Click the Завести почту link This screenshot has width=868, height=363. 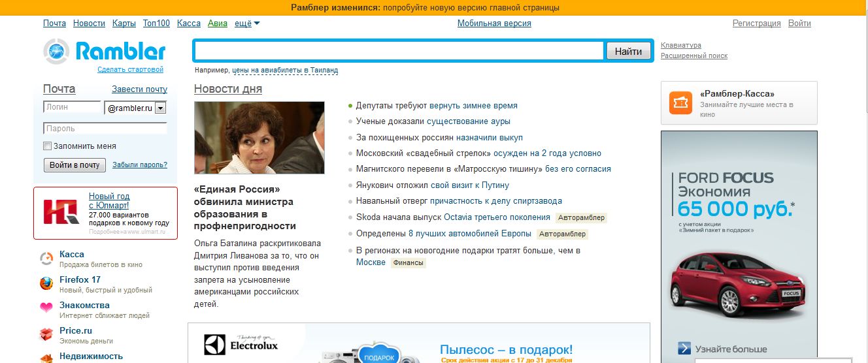tap(139, 89)
